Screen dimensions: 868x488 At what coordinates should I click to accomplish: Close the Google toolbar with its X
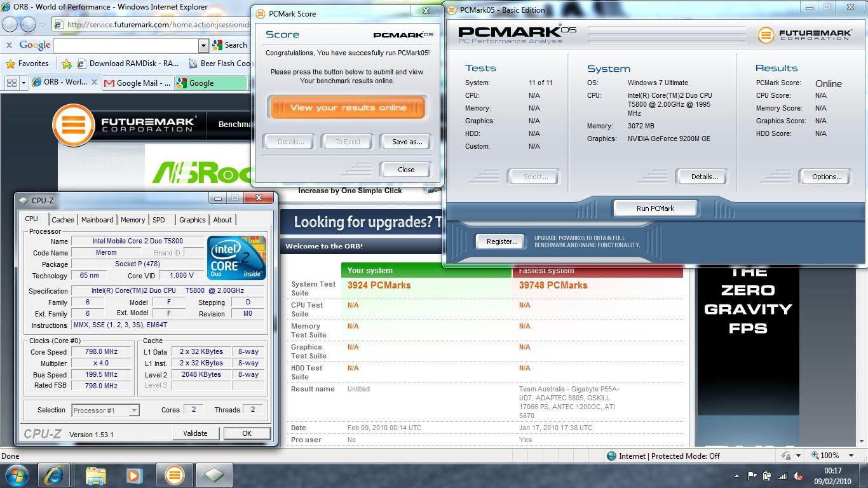point(9,45)
